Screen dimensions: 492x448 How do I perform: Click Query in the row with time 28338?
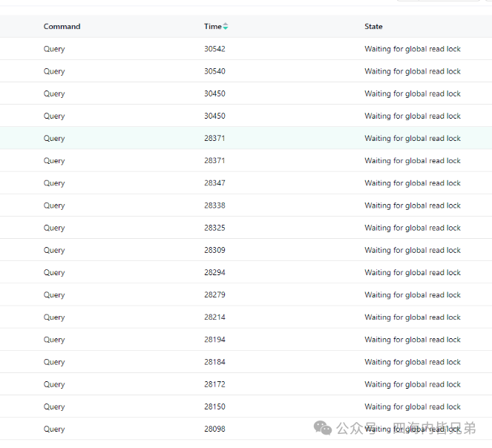54,205
